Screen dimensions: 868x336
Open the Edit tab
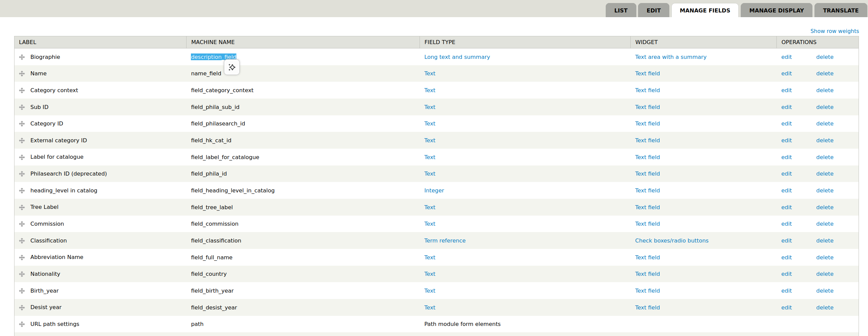[x=654, y=10]
